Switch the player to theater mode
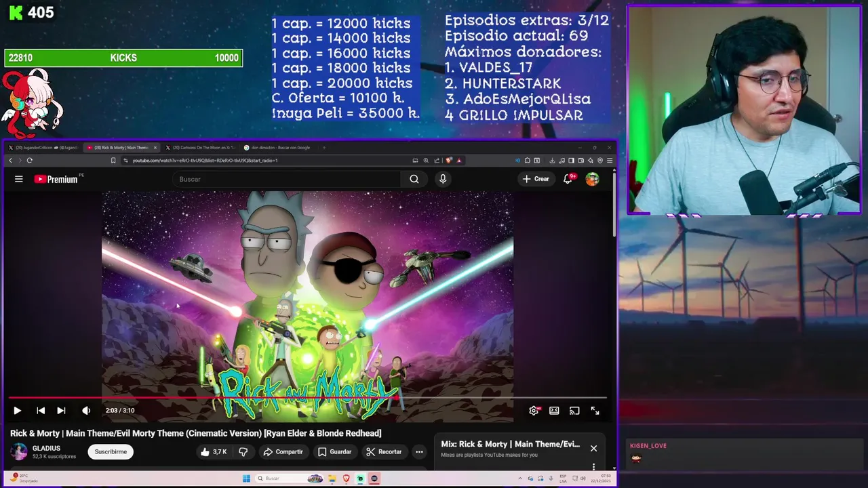 click(x=554, y=410)
